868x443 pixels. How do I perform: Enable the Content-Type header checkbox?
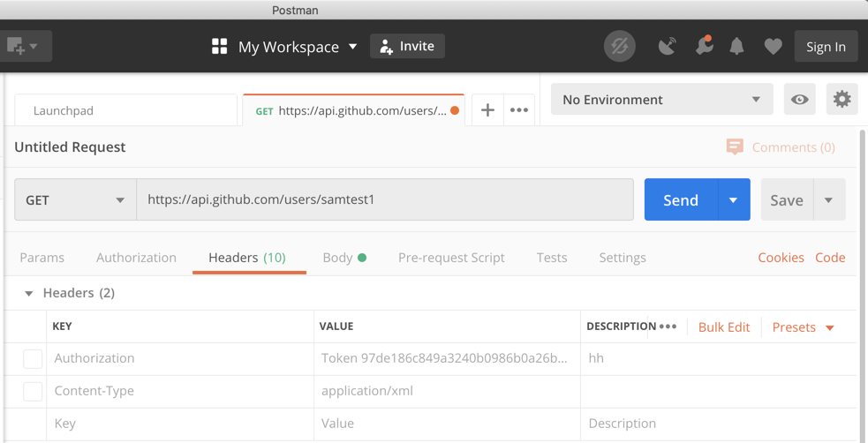pyautogui.click(x=33, y=392)
